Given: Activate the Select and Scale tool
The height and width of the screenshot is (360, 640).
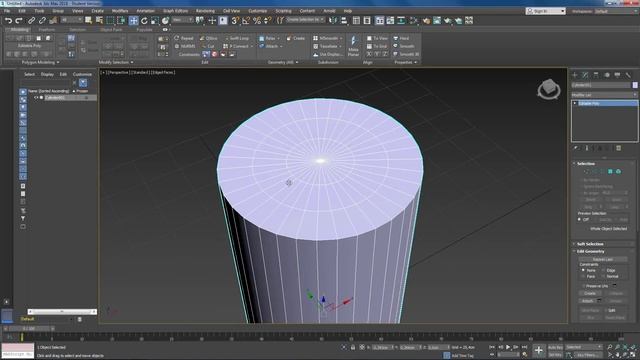Looking at the screenshot, I should coord(155,20).
